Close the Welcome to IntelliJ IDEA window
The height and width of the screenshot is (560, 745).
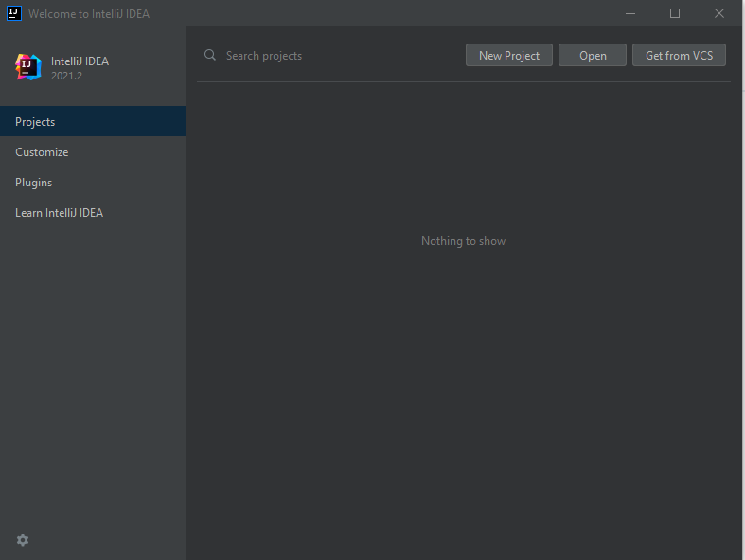[719, 13]
